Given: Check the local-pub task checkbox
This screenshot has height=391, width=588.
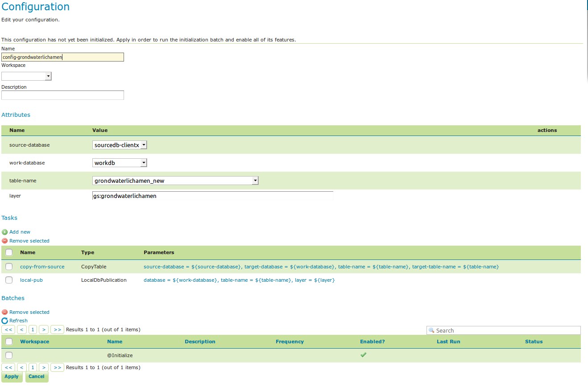Looking at the screenshot, I should [9, 280].
